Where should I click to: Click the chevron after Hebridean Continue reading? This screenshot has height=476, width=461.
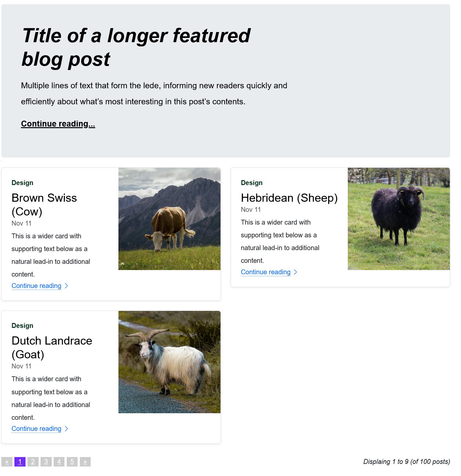[295, 272]
